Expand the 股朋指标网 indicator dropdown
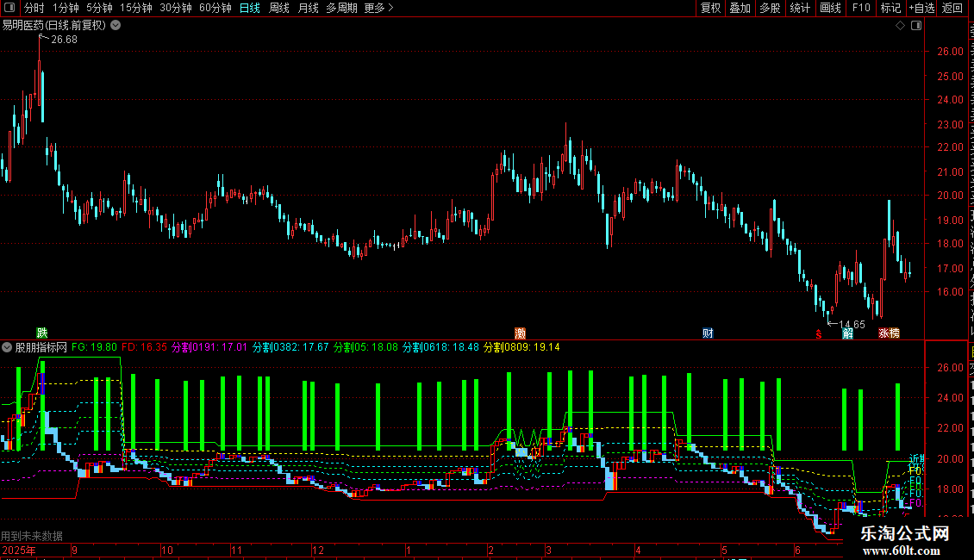Image resolution: width=974 pixels, height=560 pixels. 7,347
